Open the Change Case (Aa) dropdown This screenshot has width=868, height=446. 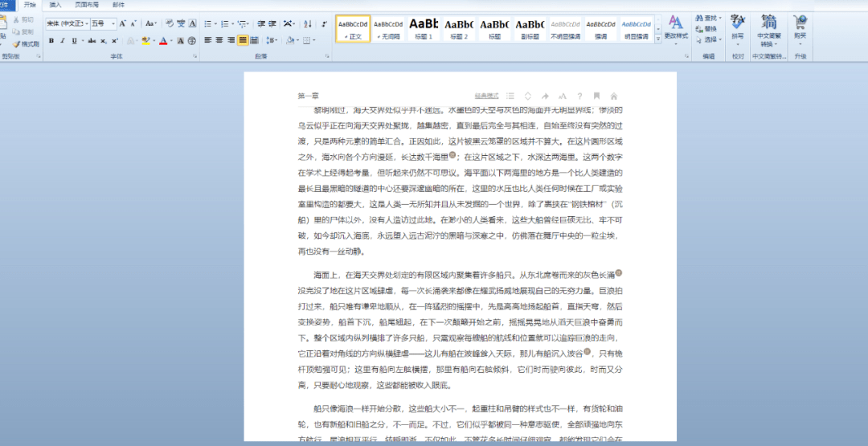[151, 24]
